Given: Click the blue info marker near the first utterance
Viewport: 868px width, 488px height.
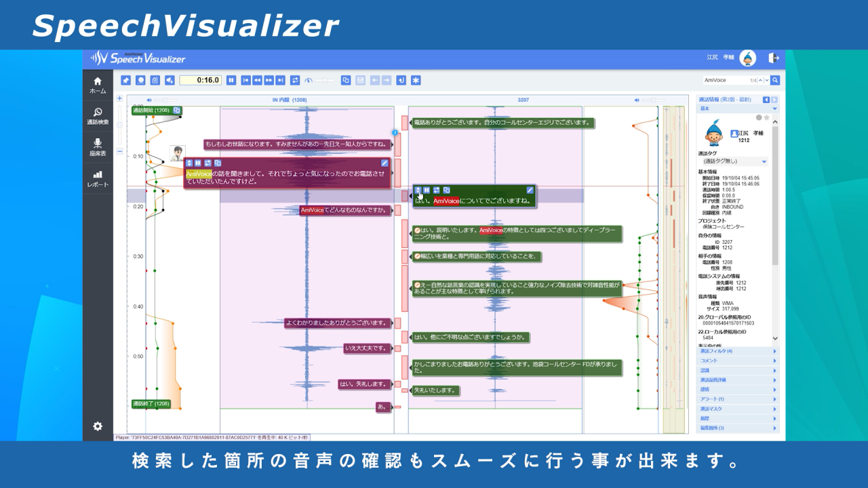Looking at the screenshot, I should [395, 133].
